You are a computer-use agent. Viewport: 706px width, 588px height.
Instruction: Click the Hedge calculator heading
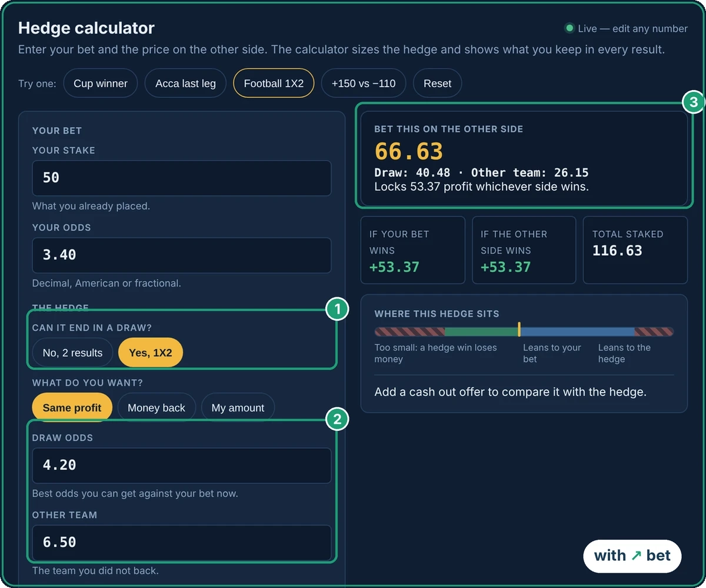[86, 28]
